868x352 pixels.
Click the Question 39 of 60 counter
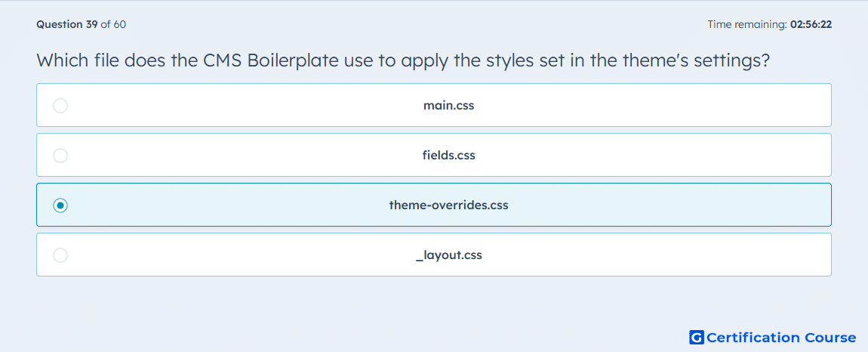point(81,24)
